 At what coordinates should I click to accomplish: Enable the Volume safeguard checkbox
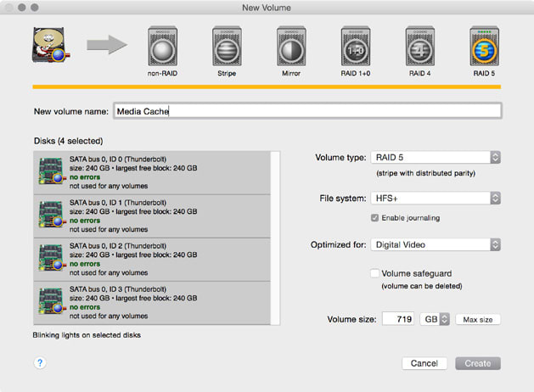coord(374,274)
